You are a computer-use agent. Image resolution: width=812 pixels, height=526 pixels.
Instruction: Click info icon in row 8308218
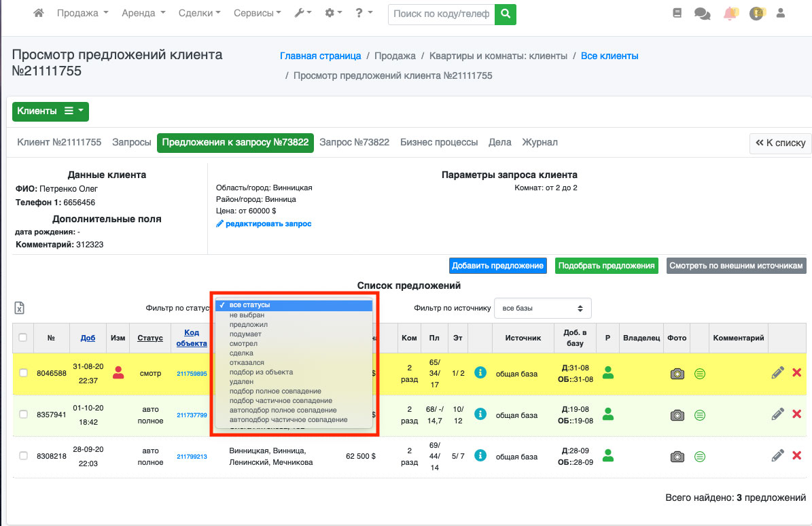(480, 456)
